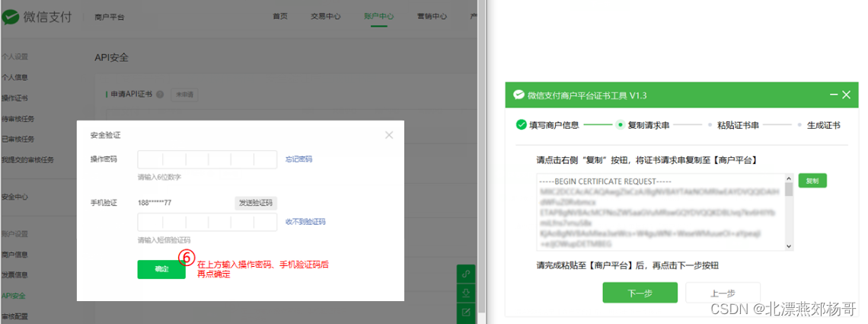Click the 填写商户信息 step label

tap(554, 125)
